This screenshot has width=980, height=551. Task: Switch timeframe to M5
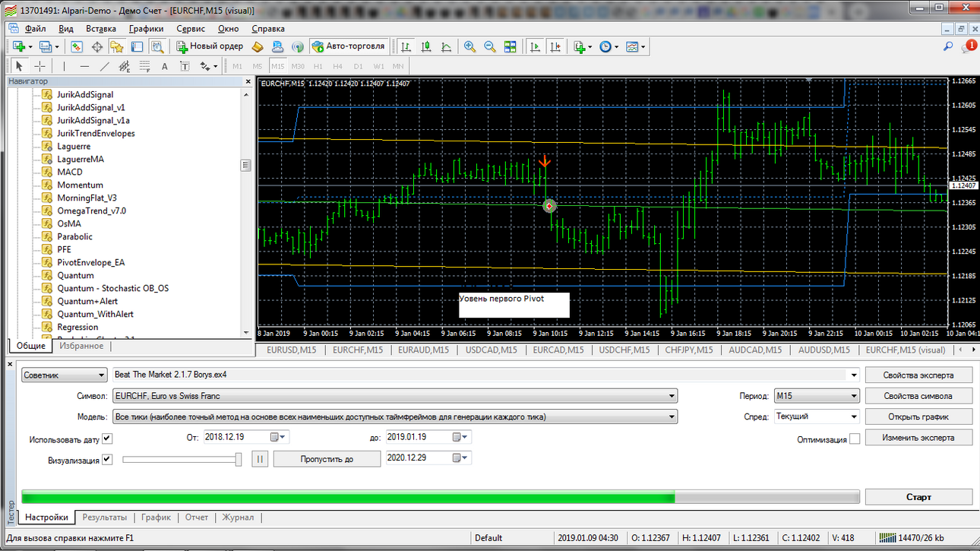258,66
